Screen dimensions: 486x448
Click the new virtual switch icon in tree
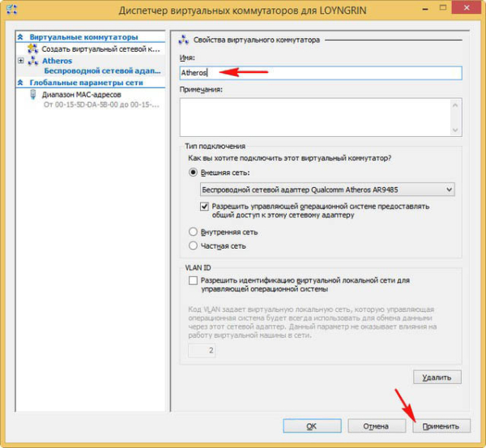pyautogui.click(x=33, y=49)
